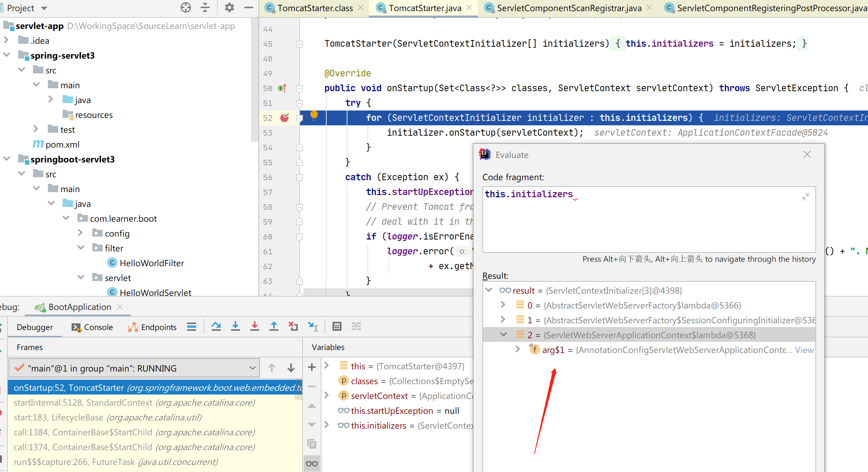This screenshot has width=868, height=472.
Task: Expand array element 0 in Result tree
Action: (x=503, y=305)
